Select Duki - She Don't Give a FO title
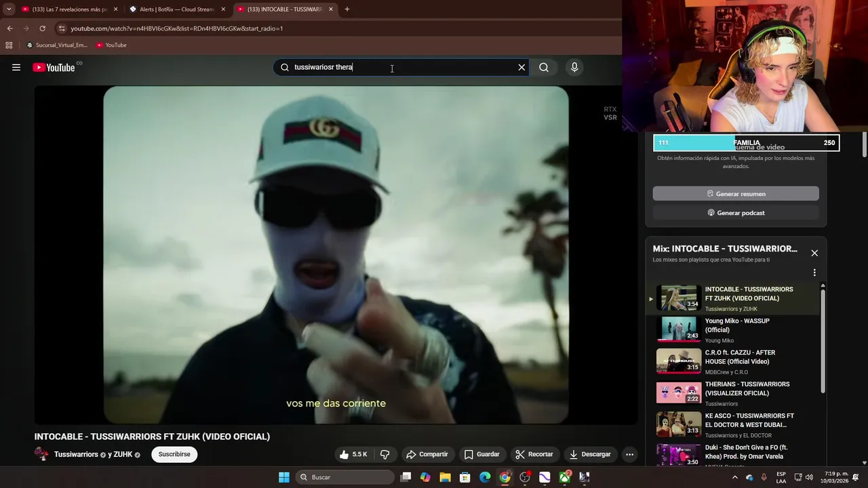The image size is (868, 488). (746, 452)
